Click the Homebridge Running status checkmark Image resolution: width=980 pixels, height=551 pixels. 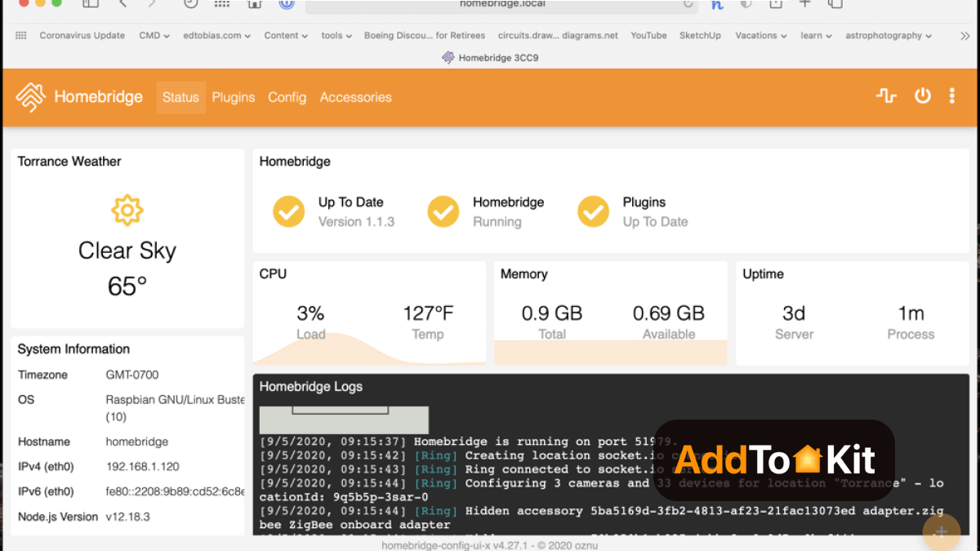tap(443, 211)
